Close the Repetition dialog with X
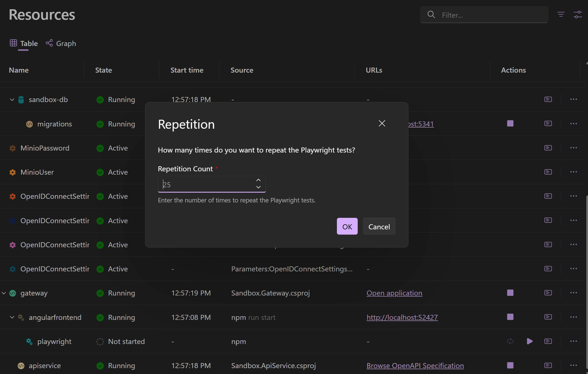 (382, 123)
